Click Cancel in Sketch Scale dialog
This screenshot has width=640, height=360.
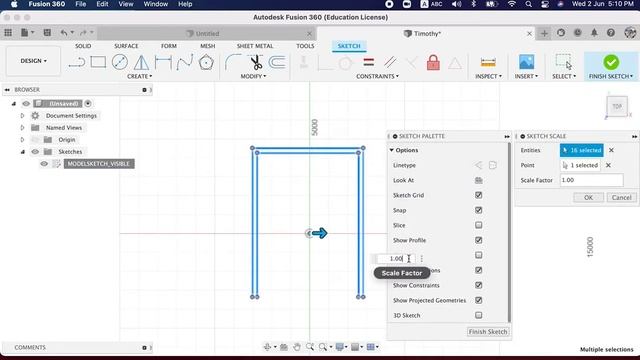(x=621, y=198)
